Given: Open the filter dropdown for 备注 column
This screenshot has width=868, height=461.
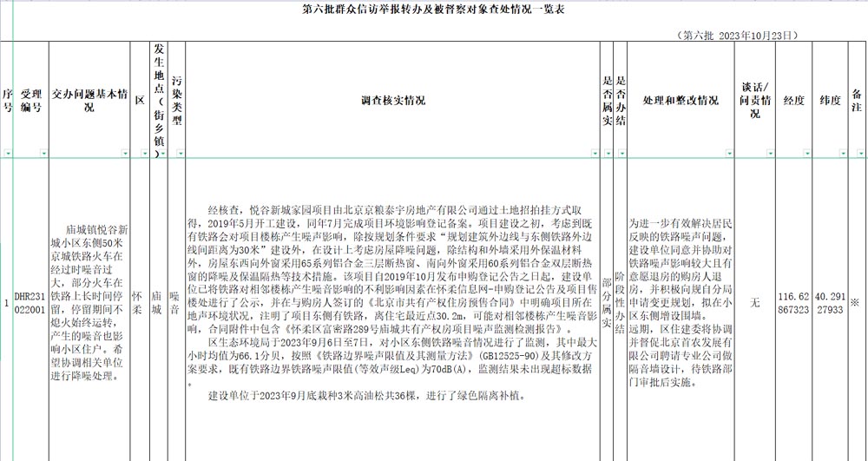Looking at the screenshot, I should coord(861,154).
